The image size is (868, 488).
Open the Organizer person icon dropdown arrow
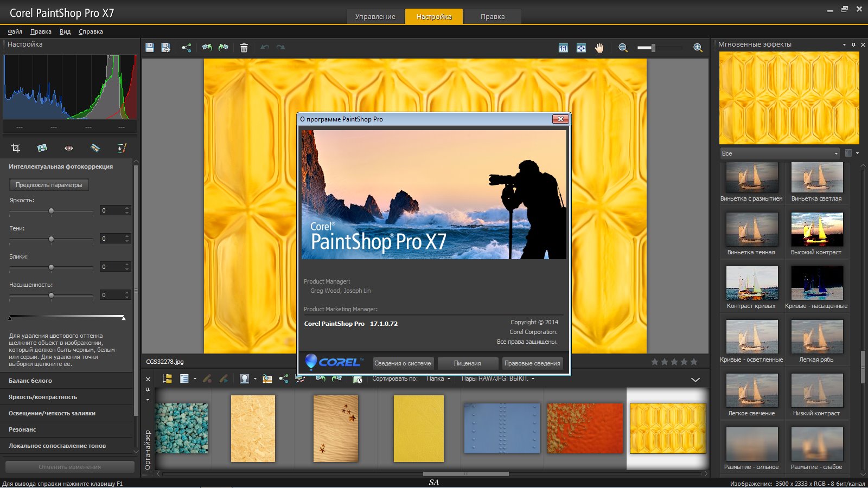point(255,379)
